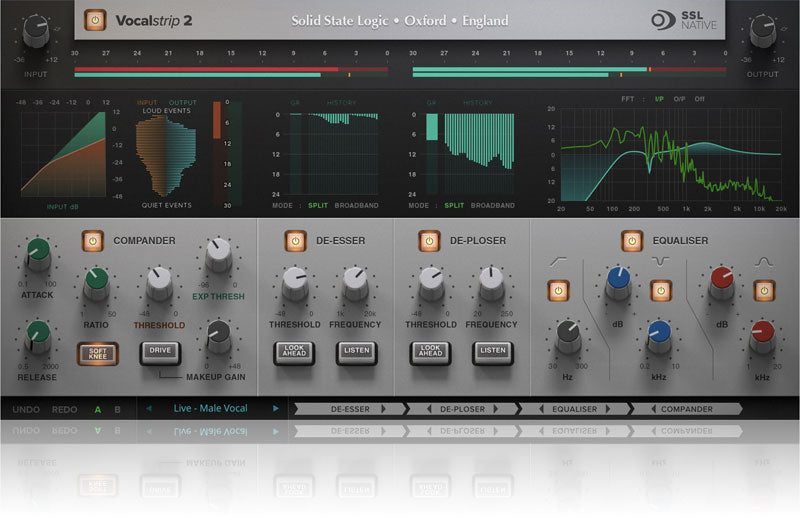The image size is (800, 520).
Task: Click the Input gain knob
Action: [36, 32]
